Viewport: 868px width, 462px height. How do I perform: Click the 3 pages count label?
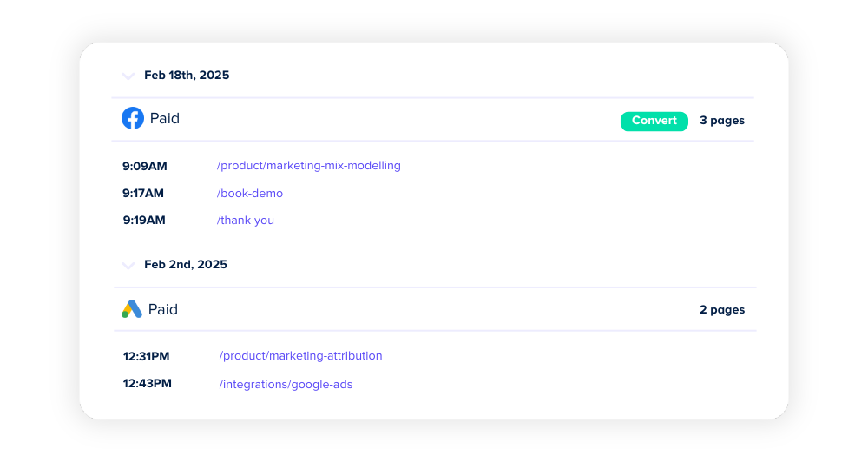tap(721, 121)
